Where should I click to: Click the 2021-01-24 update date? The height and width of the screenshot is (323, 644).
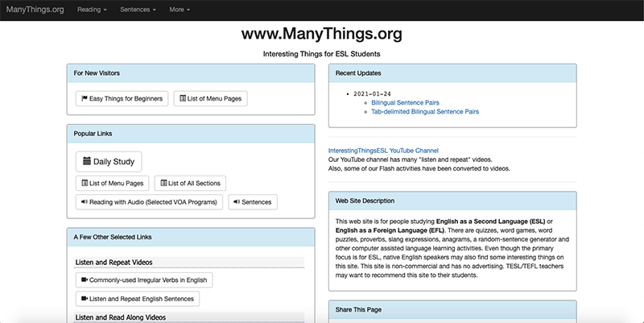(x=372, y=94)
